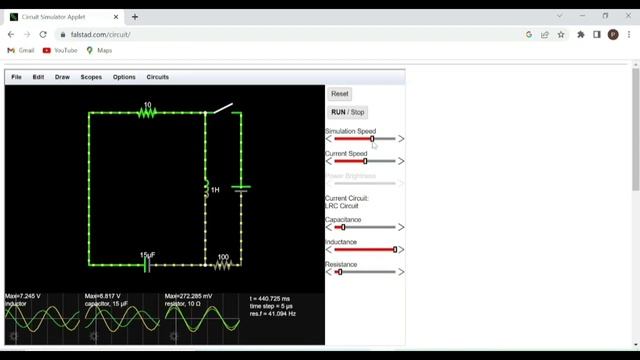640x360 pixels.
Task: Open the Scopes menu
Action: click(x=91, y=77)
